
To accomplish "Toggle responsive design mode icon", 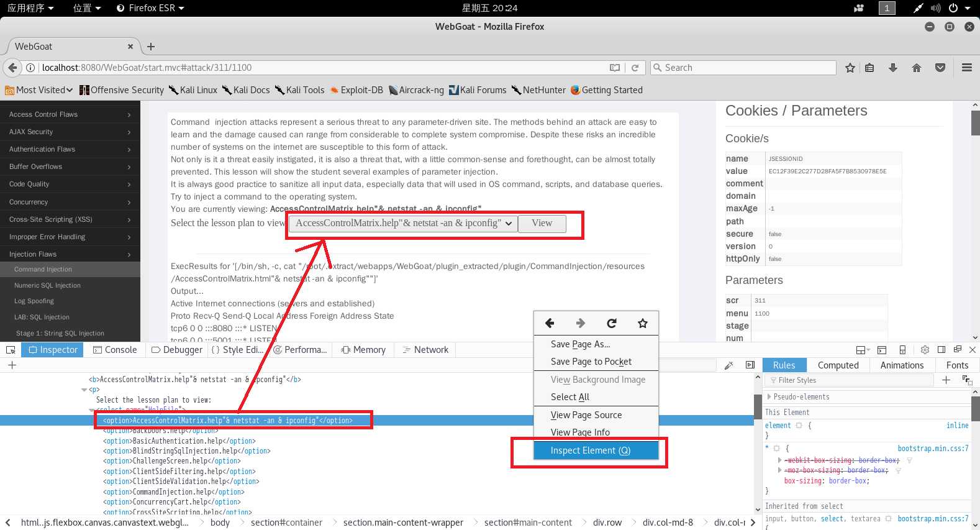I will [902, 350].
